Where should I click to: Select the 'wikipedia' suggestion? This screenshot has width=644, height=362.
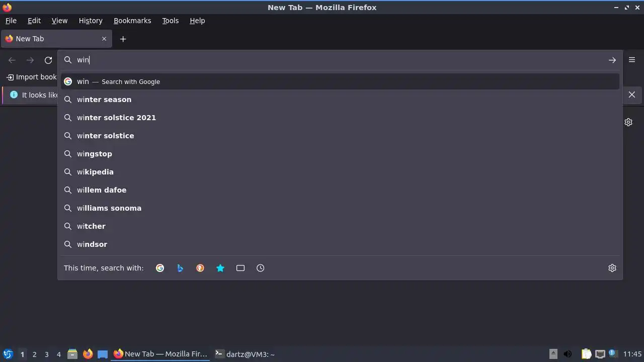340,172
